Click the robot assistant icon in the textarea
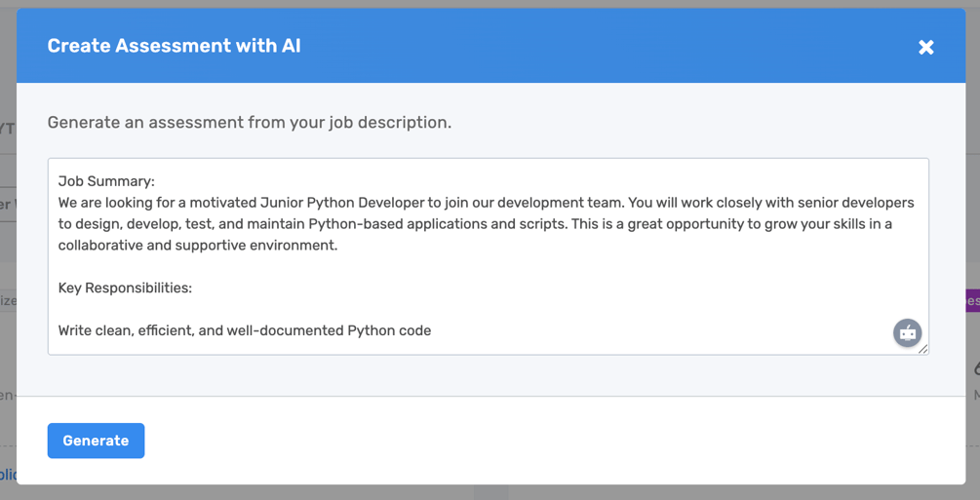The height and width of the screenshot is (500, 980). tap(908, 333)
